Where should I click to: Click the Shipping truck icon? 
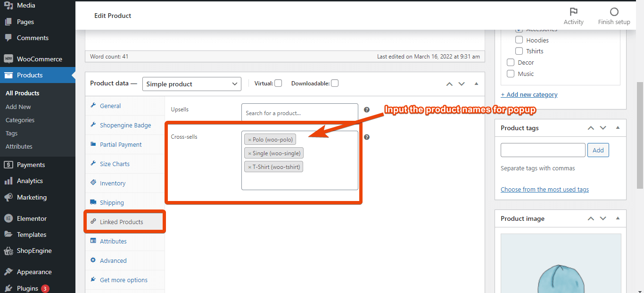click(93, 202)
